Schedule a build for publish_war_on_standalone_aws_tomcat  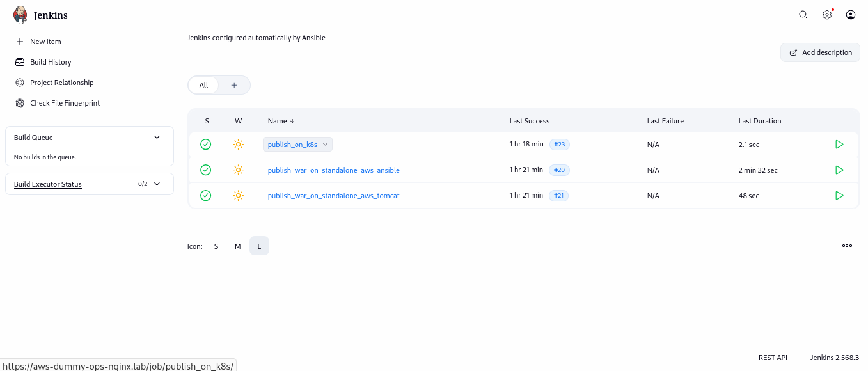[x=839, y=196]
